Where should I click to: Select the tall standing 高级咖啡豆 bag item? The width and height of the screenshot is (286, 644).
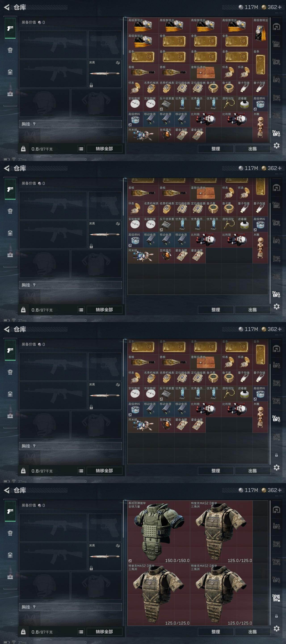click(260, 33)
